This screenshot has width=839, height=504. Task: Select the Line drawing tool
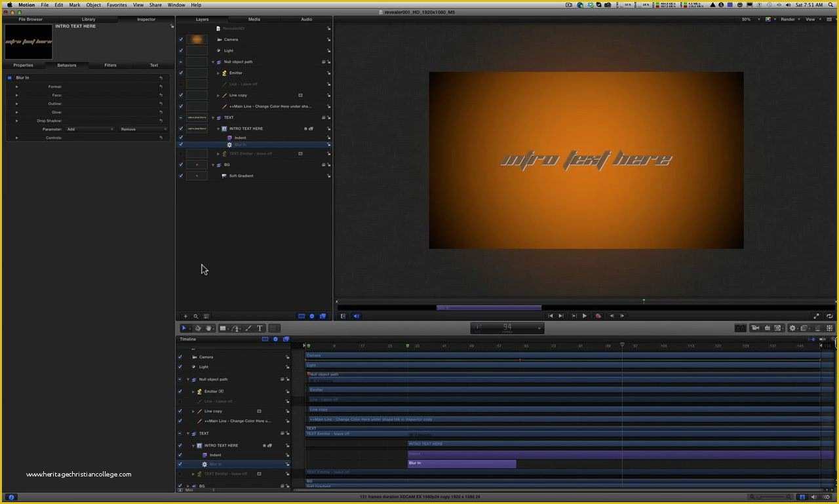(x=248, y=328)
